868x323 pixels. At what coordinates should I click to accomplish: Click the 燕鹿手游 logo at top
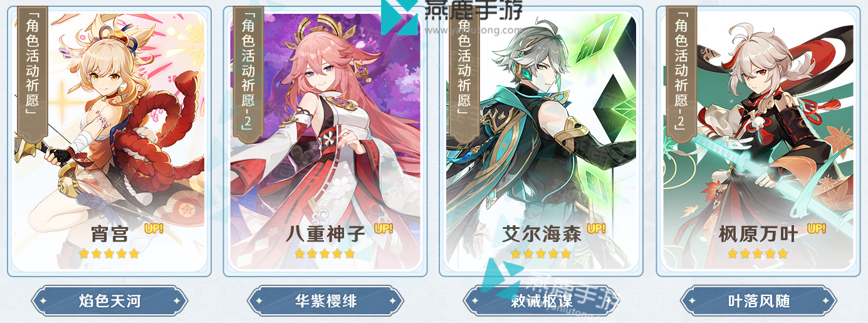(452, 17)
